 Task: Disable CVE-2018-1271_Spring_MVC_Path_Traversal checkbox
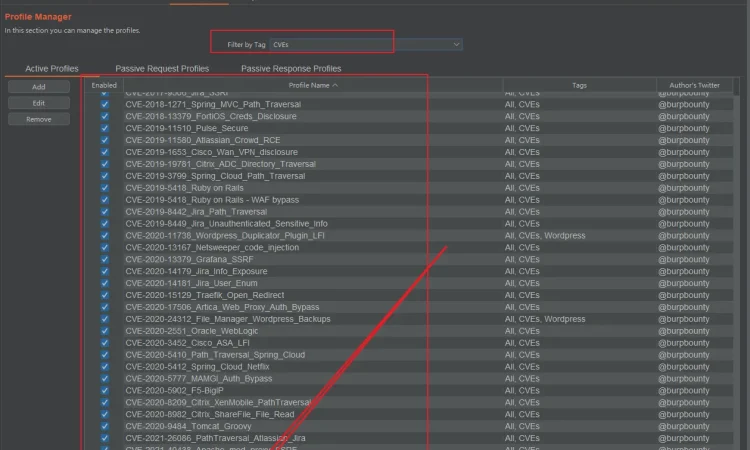(x=105, y=104)
